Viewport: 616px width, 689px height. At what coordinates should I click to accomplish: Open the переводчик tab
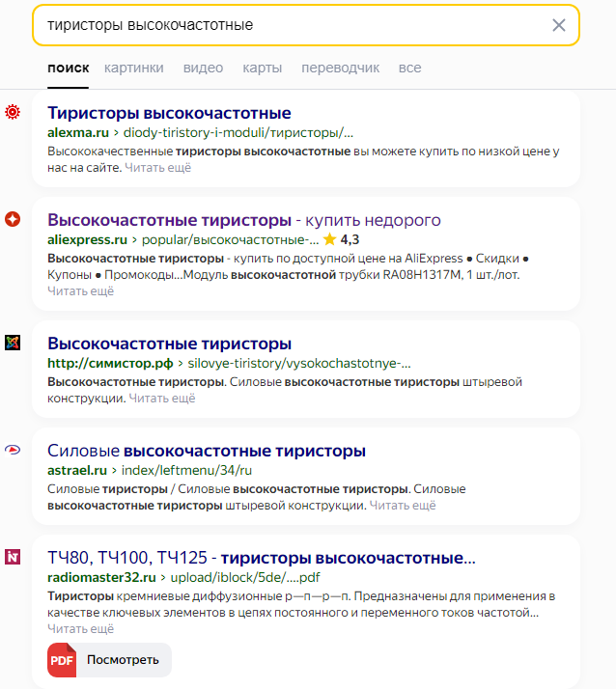[340, 68]
